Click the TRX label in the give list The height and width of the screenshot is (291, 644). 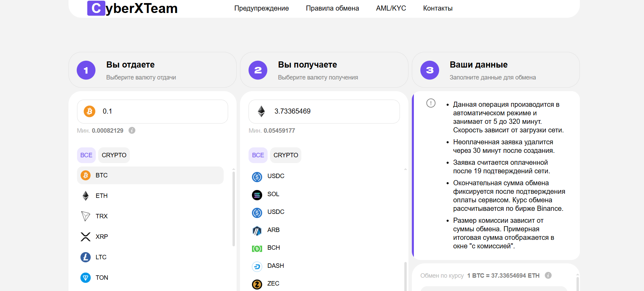[x=102, y=216]
